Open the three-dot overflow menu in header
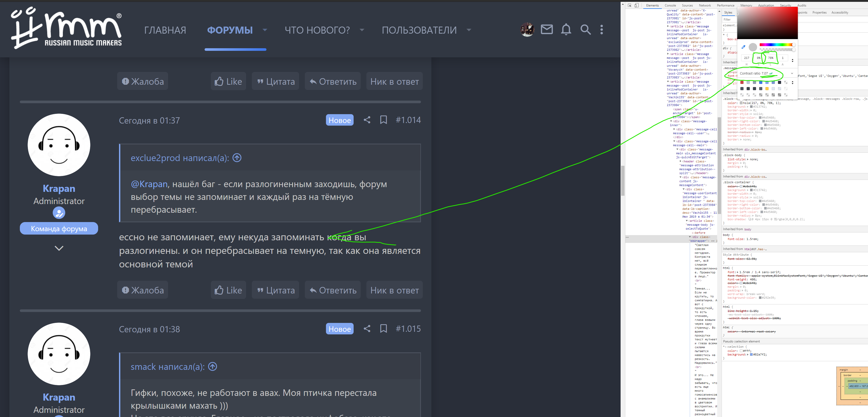868x417 pixels. [602, 30]
